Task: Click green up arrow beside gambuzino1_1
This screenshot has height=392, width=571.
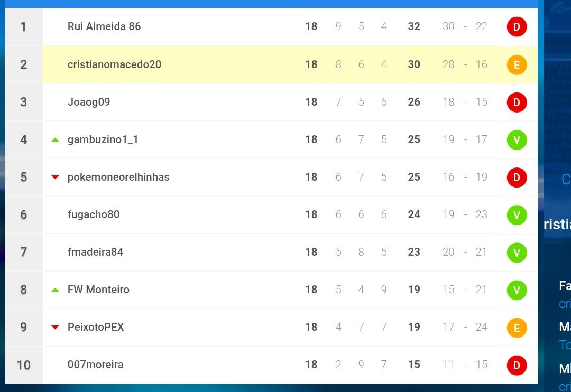Action: click(x=55, y=140)
